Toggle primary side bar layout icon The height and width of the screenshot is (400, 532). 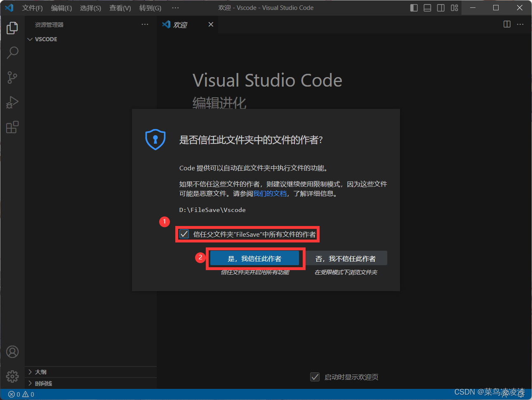click(x=414, y=8)
